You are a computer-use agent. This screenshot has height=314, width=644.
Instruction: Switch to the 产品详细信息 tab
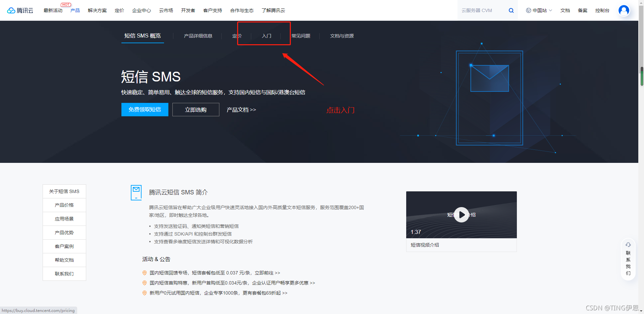(198, 36)
